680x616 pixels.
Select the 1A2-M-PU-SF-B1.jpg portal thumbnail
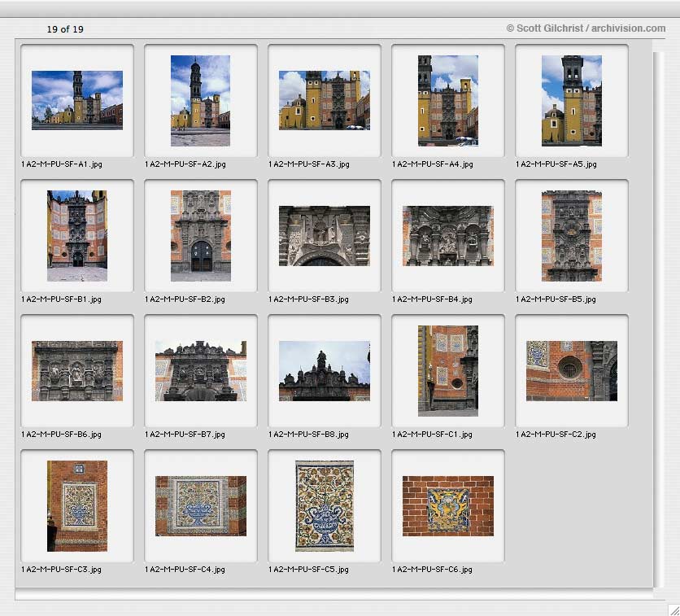tap(77, 236)
